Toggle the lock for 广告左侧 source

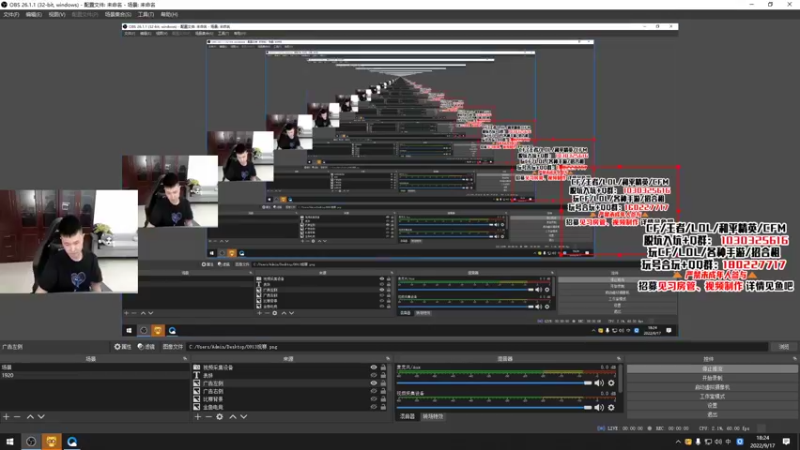pos(383,383)
